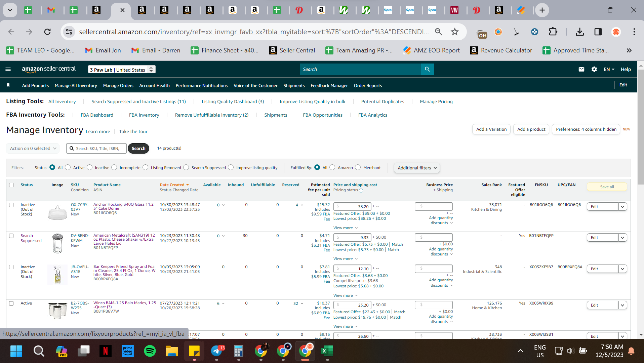Viewport: 644px width, 363px height.
Task: Open Preferences: 4 columns hidden
Action: pos(586,129)
